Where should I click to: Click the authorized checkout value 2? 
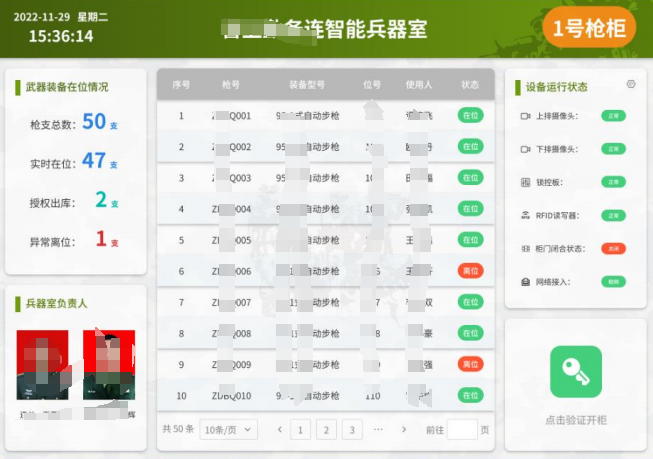tap(101, 199)
